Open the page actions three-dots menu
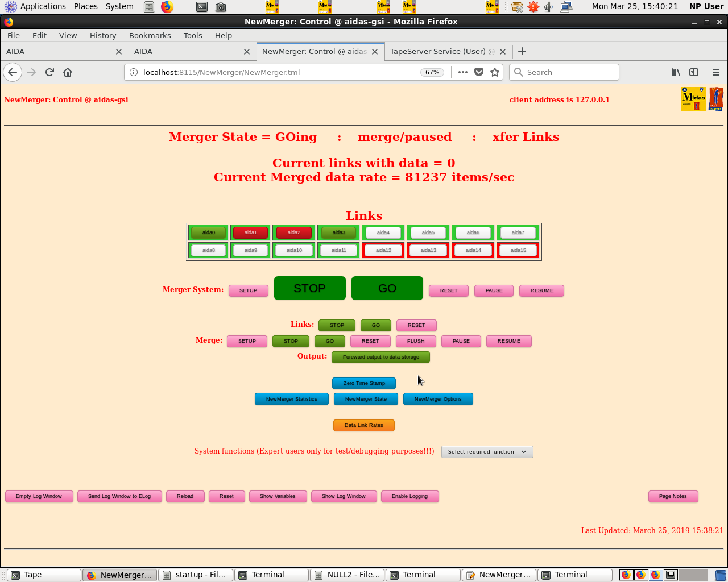The width and height of the screenshot is (728, 582). tap(463, 72)
